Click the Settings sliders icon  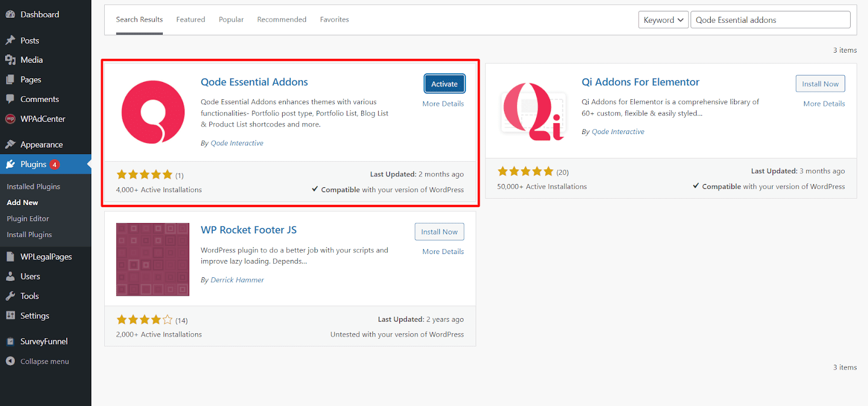tap(10, 315)
